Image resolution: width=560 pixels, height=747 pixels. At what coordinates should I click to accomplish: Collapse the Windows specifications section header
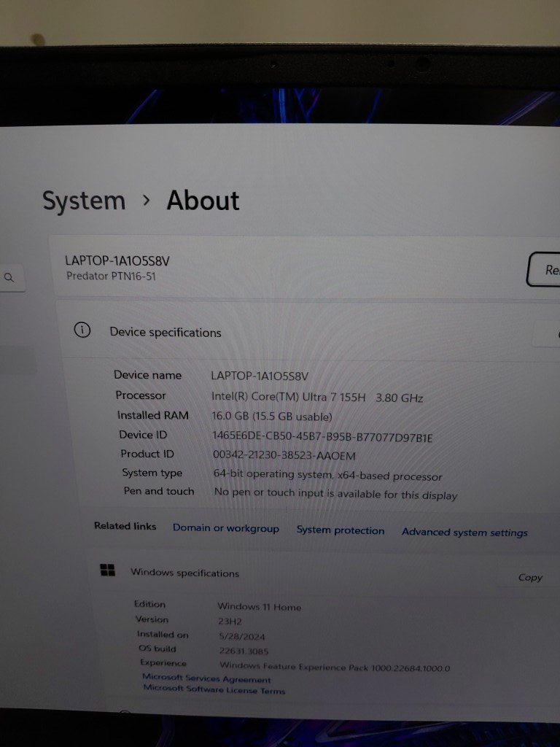point(292,574)
